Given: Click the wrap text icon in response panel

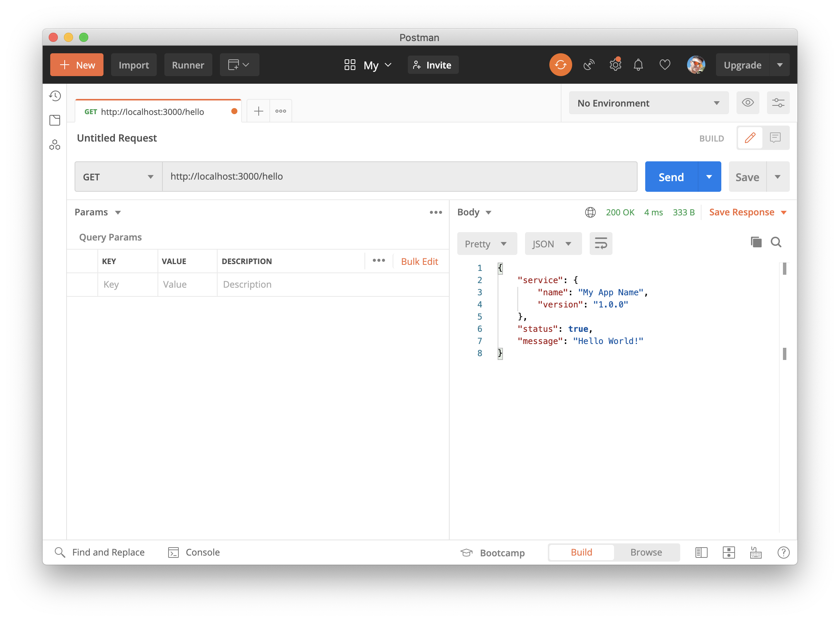Looking at the screenshot, I should click(x=601, y=244).
